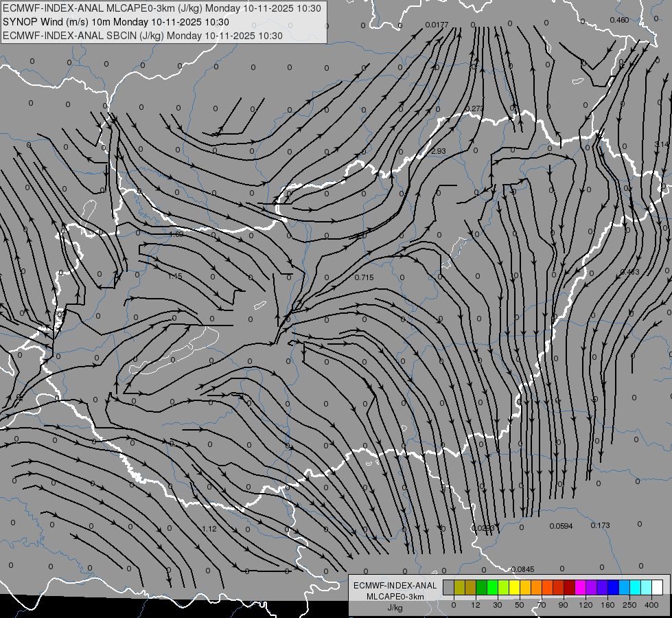Click the dark mustard swatch before the 12 tick

[x=471, y=587]
